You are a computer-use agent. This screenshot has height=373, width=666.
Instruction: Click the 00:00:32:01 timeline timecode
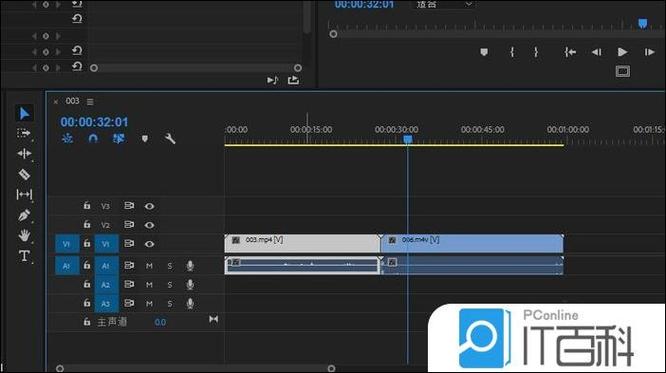point(94,122)
